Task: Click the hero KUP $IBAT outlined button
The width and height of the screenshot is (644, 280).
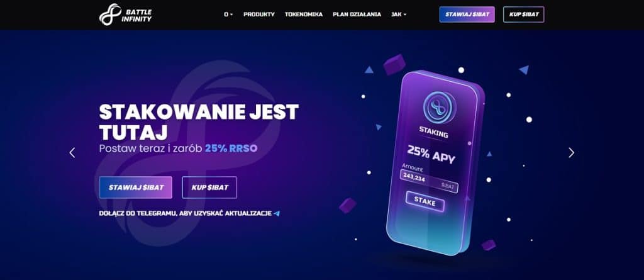Action: click(x=209, y=188)
